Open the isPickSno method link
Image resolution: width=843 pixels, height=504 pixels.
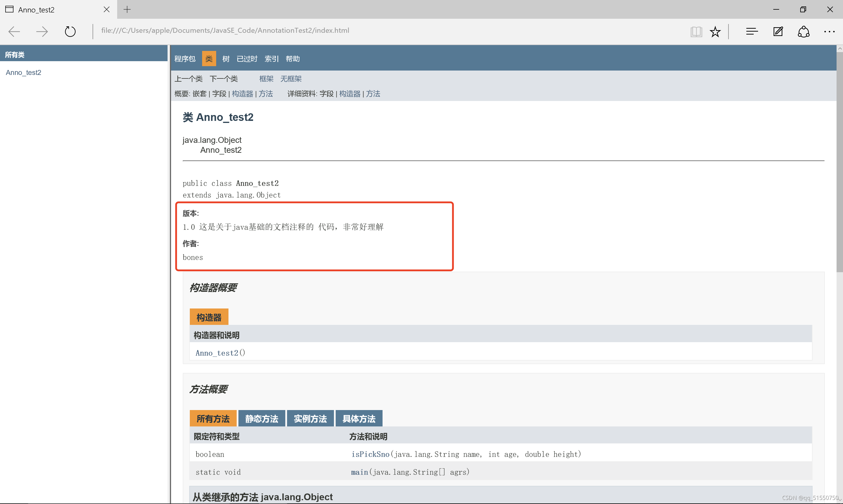(370, 455)
